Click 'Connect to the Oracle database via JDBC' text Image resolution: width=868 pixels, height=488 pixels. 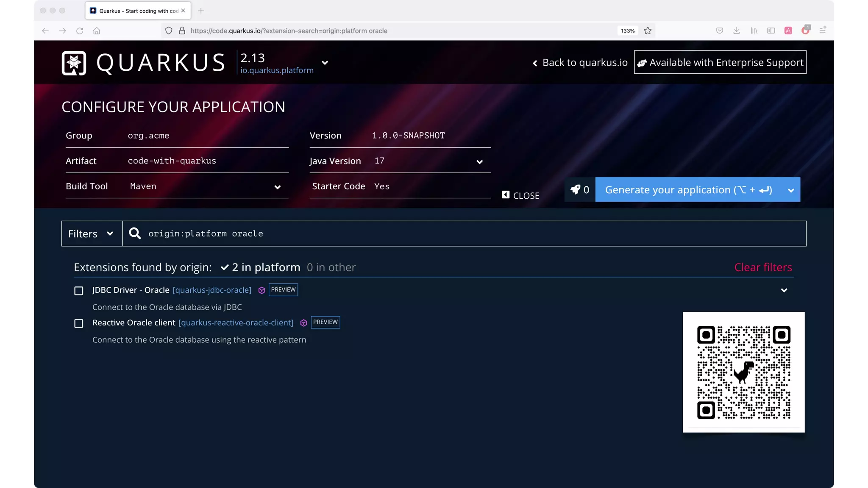coord(167,308)
